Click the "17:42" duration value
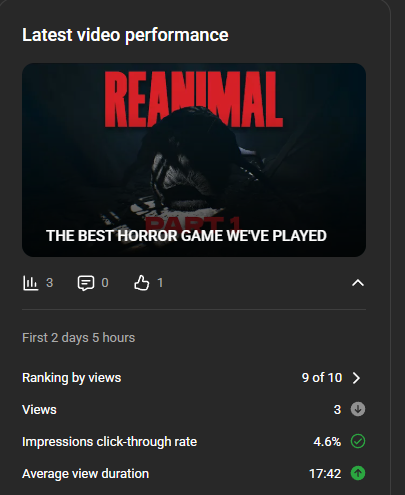This screenshot has height=495, width=405. point(325,474)
